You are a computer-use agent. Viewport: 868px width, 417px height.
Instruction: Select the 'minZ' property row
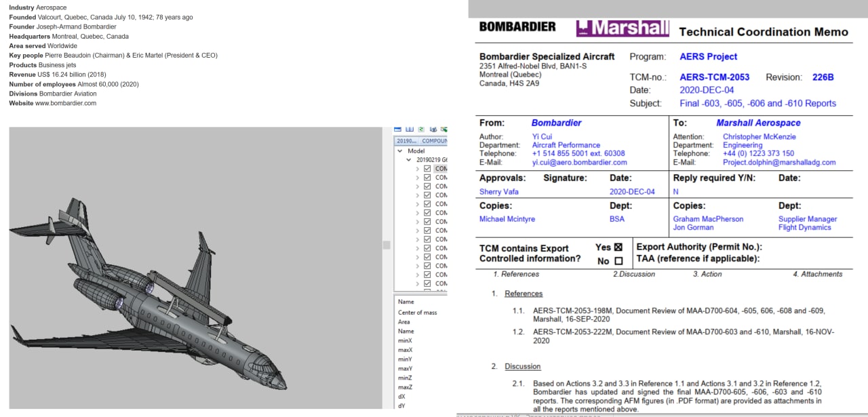coord(406,378)
